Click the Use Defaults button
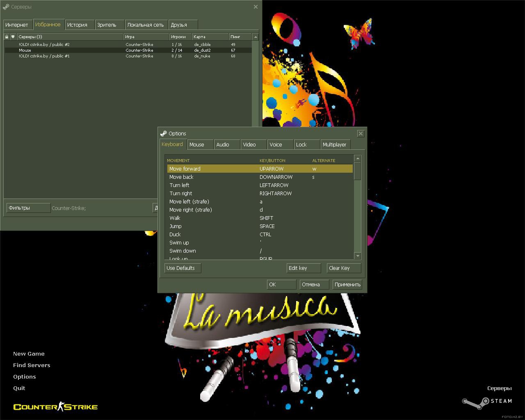 click(x=183, y=268)
